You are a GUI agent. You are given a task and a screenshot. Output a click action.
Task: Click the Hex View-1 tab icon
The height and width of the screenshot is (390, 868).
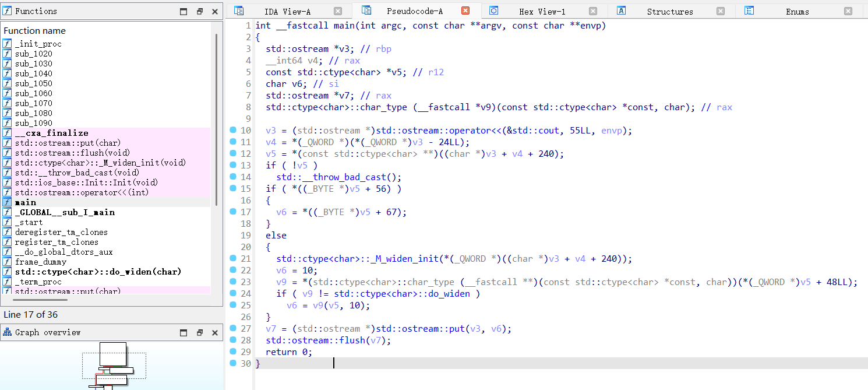pyautogui.click(x=493, y=11)
